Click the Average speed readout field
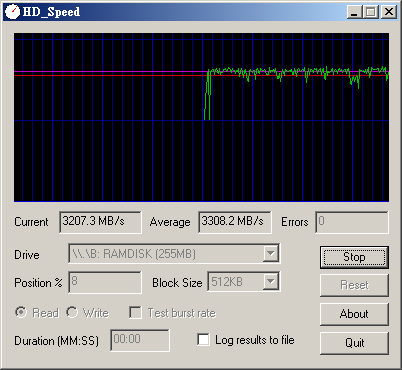Viewport: 402px width, 370px height. pyautogui.click(x=235, y=222)
